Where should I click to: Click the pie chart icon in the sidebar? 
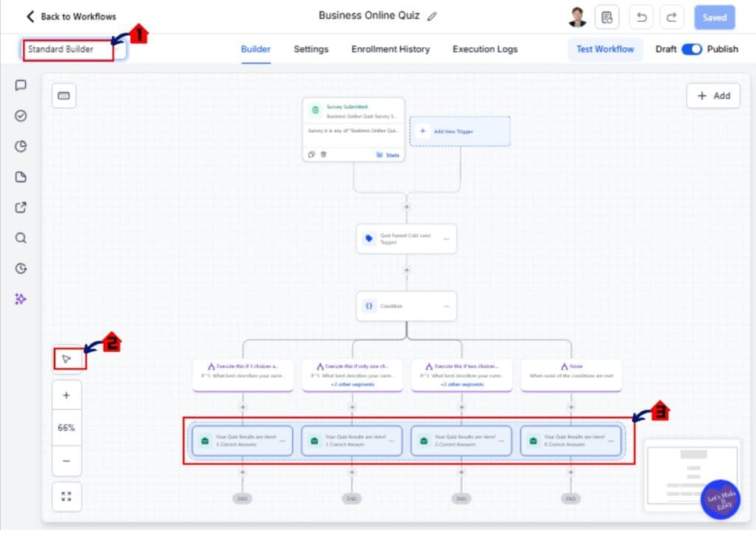[x=20, y=146]
